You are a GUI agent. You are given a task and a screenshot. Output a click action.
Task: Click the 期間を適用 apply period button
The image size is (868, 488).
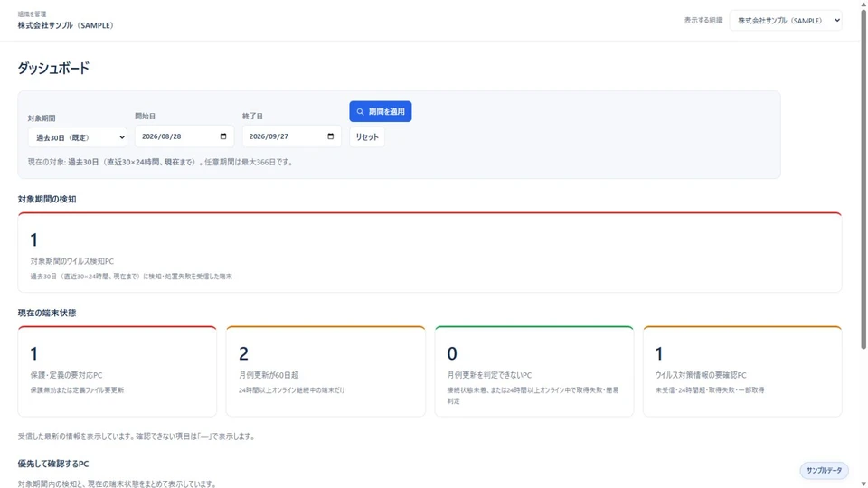tap(381, 111)
